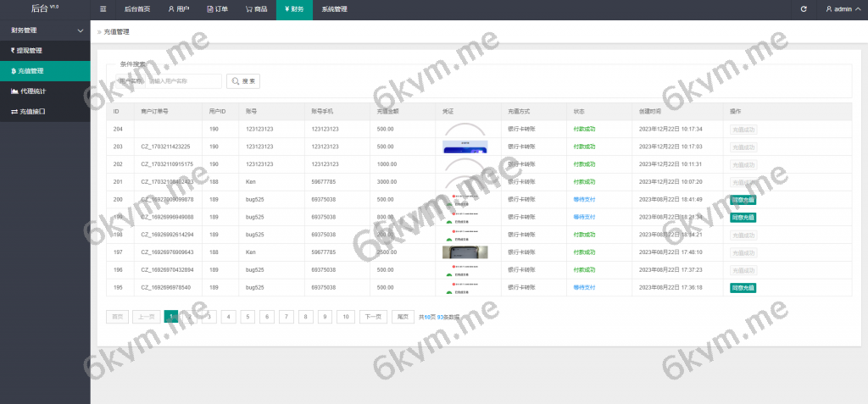868x404 pixels.
Task: Open the 系统管理 menu item
Action: click(334, 9)
